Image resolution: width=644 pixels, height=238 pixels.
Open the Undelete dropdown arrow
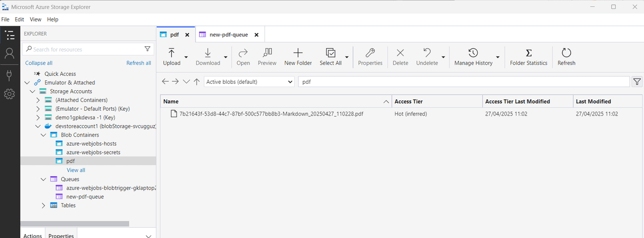[443, 56]
